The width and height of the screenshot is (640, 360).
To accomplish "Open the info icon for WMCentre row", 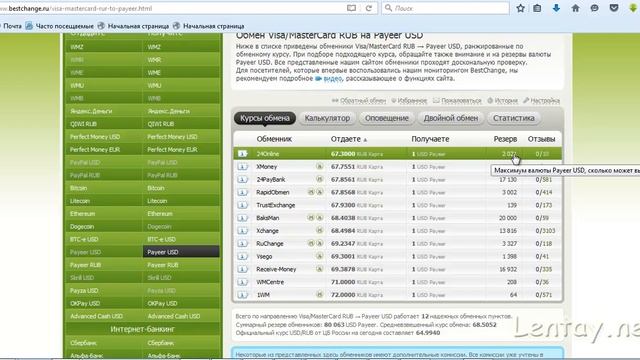I will pos(242,282).
